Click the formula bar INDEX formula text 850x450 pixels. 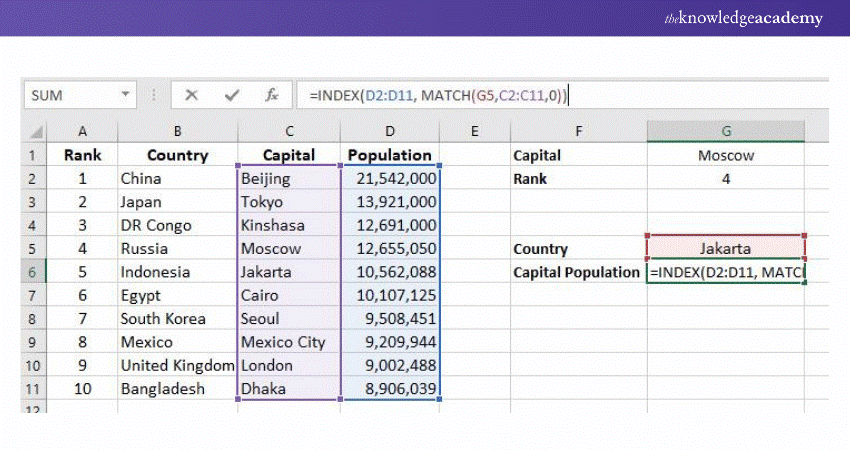438,96
